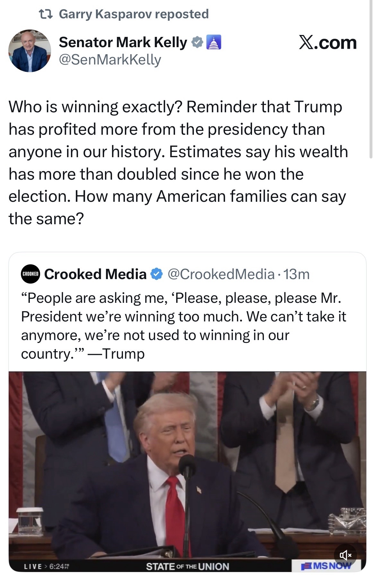This screenshot has height=588, width=375.
Task: Click the page scrollbar on right edge
Action: pyautogui.click(x=371, y=80)
